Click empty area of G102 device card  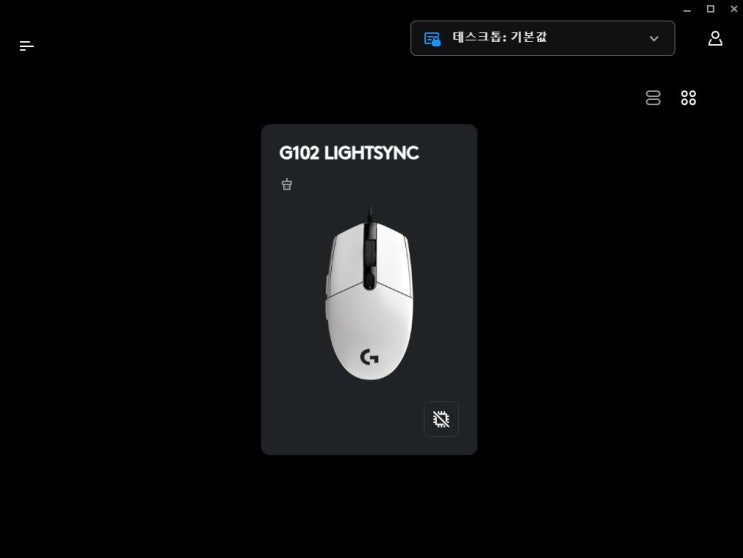(303, 417)
